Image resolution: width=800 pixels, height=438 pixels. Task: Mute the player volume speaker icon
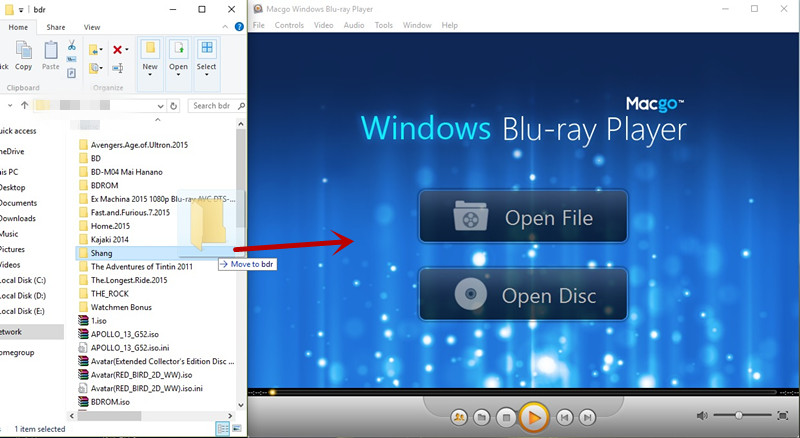[703, 416]
